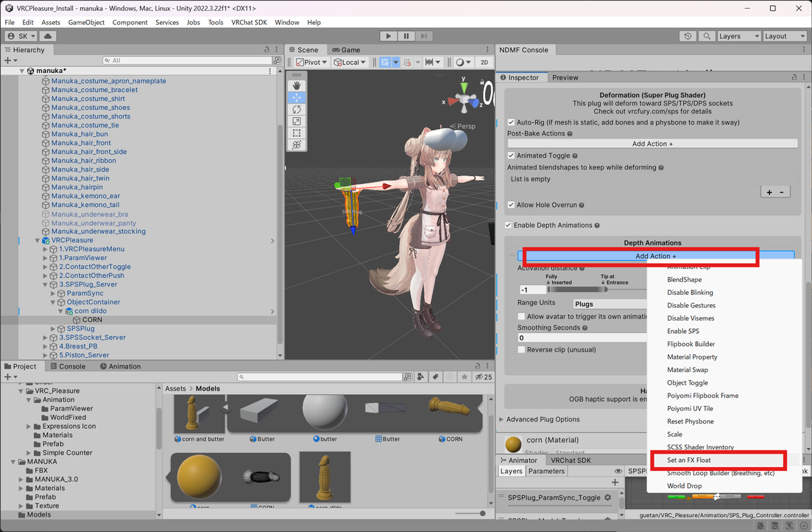Image resolution: width=812 pixels, height=532 pixels.
Task: Open the Layers dropdown
Action: coord(739,36)
